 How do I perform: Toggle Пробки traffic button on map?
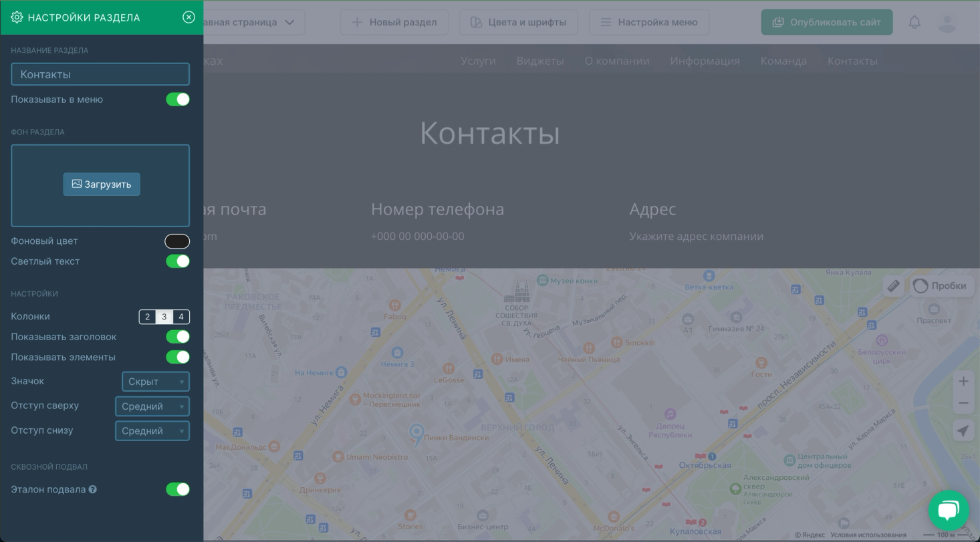941,286
